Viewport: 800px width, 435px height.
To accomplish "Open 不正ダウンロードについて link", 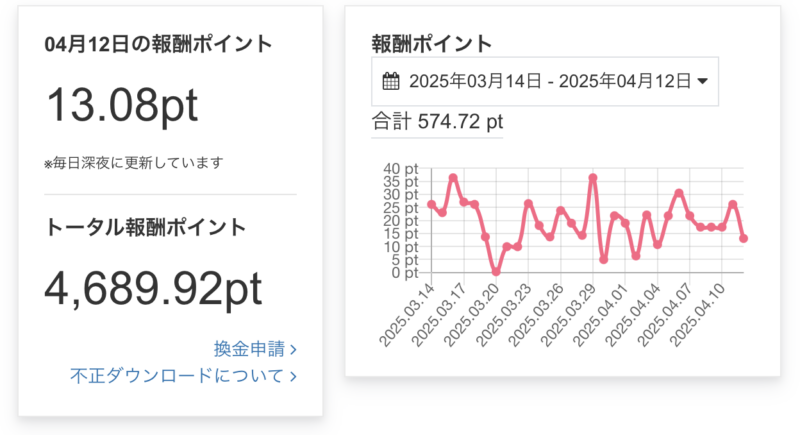I will pos(177,376).
